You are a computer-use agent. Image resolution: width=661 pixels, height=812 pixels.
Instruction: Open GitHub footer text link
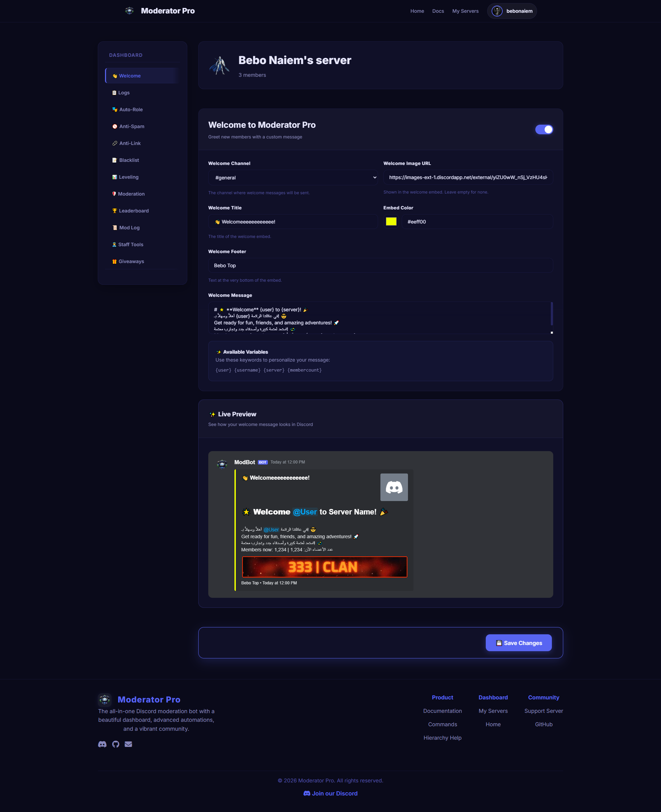(x=543, y=725)
